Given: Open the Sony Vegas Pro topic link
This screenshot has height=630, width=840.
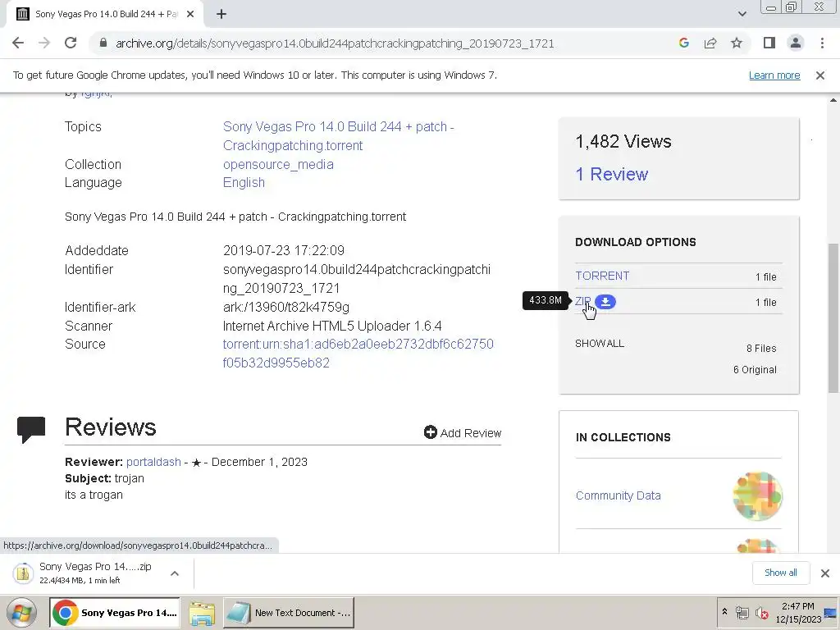Looking at the screenshot, I should tap(338, 136).
